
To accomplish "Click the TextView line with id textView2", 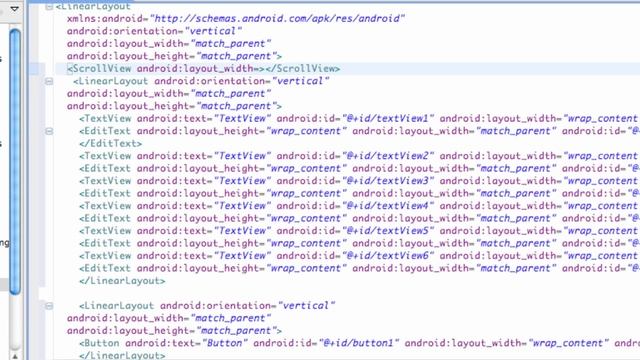I will tap(359, 156).
